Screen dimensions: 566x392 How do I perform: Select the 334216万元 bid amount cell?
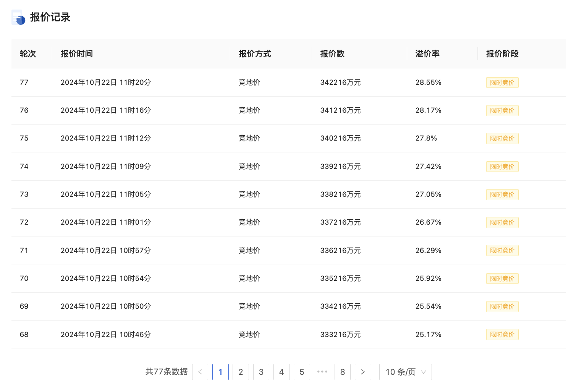coord(341,306)
